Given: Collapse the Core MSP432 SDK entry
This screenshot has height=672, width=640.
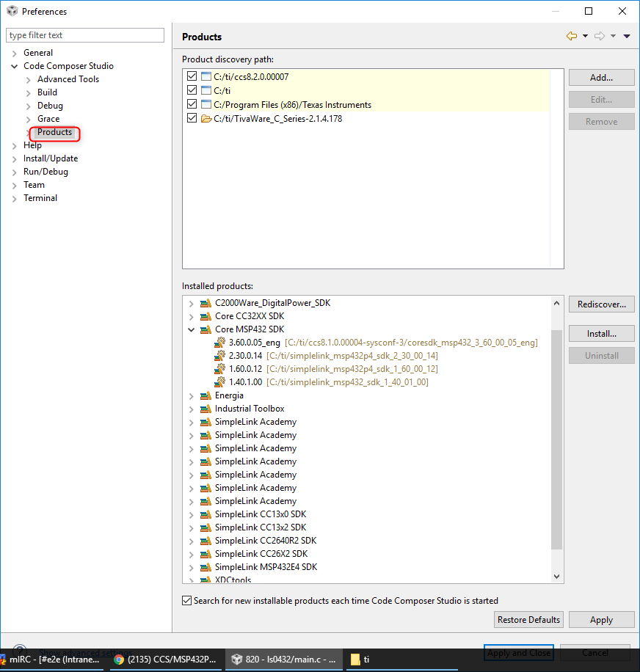Looking at the screenshot, I should click(192, 329).
